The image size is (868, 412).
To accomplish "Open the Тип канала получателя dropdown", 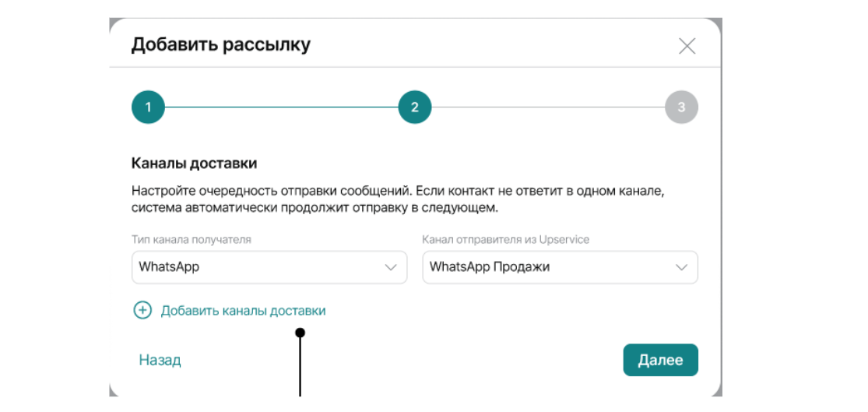I will click(269, 267).
